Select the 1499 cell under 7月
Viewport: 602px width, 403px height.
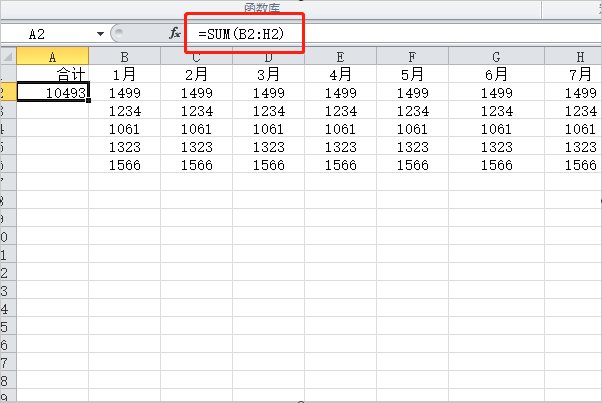pos(580,92)
